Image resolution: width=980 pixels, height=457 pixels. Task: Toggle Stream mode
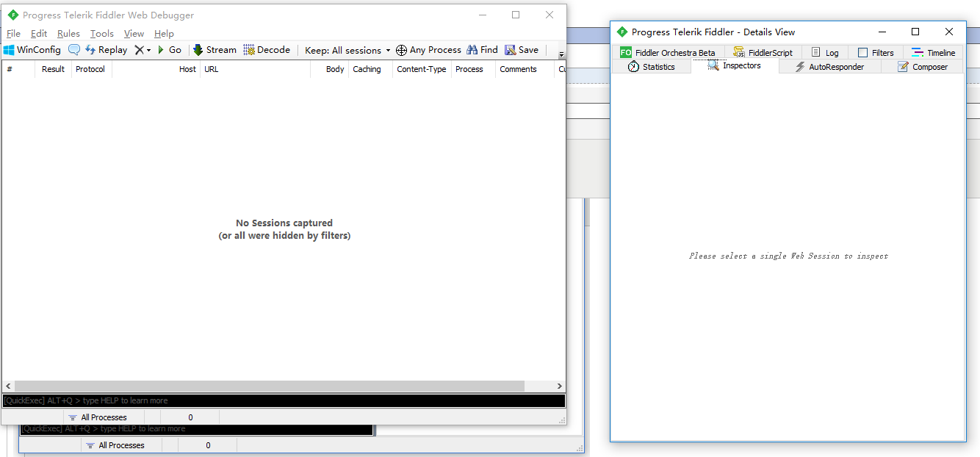tap(215, 50)
